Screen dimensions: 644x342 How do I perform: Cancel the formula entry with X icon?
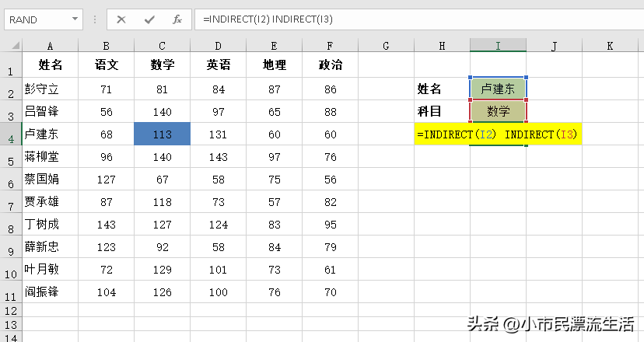[121, 19]
